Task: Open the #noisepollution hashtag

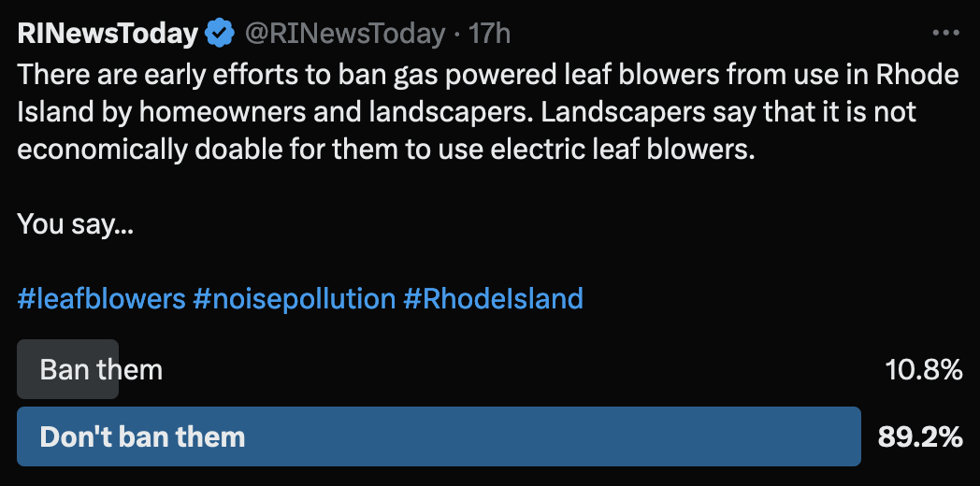Action: tap(294, 299)
